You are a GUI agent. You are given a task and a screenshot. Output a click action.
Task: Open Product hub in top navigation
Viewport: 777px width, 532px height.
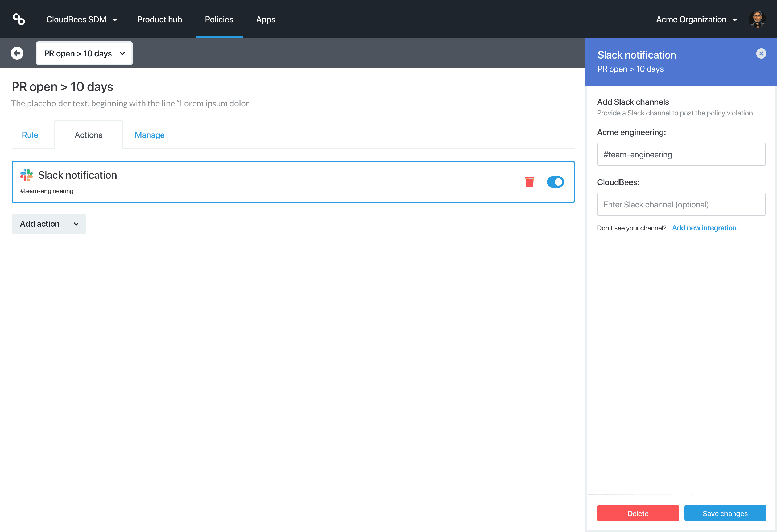pyautogui.click(x=159, y=19)
